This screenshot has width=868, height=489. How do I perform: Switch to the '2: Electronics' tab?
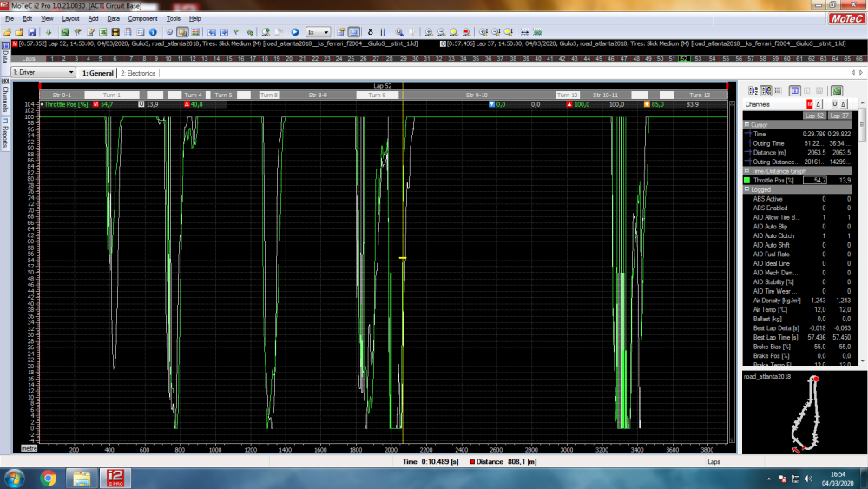point(138,73)
